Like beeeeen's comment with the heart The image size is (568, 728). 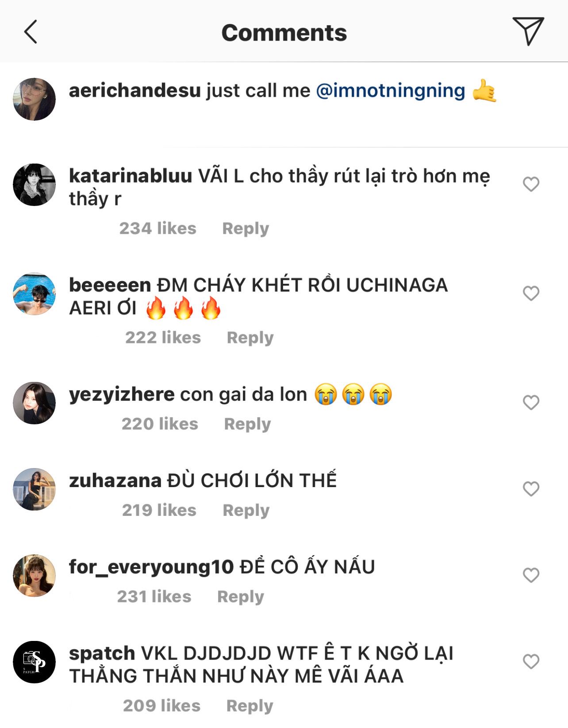pos(531,293)
